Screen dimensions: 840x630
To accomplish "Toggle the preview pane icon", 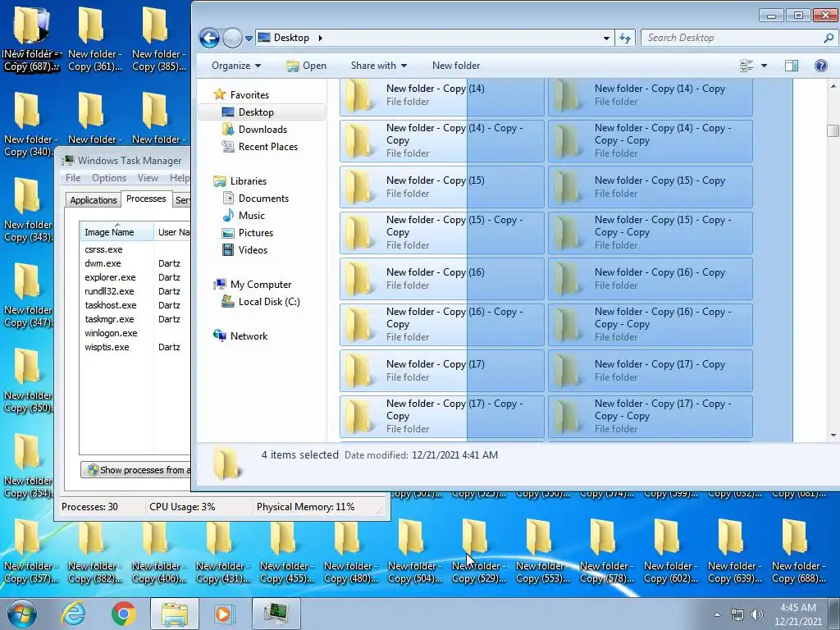I will (x=792, y=66).
